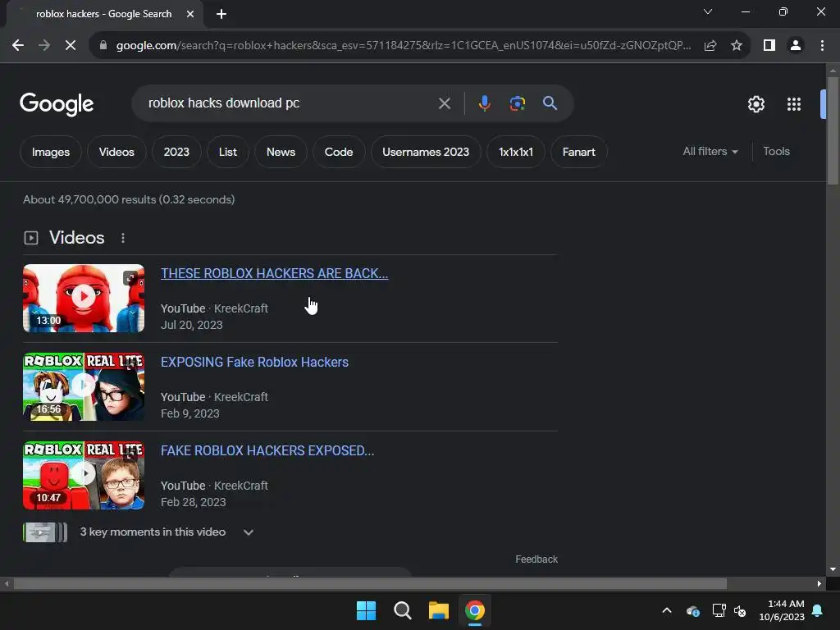
Task: Click the scroll down arrow
Action: pyautogui.click(x=833, y=569)
